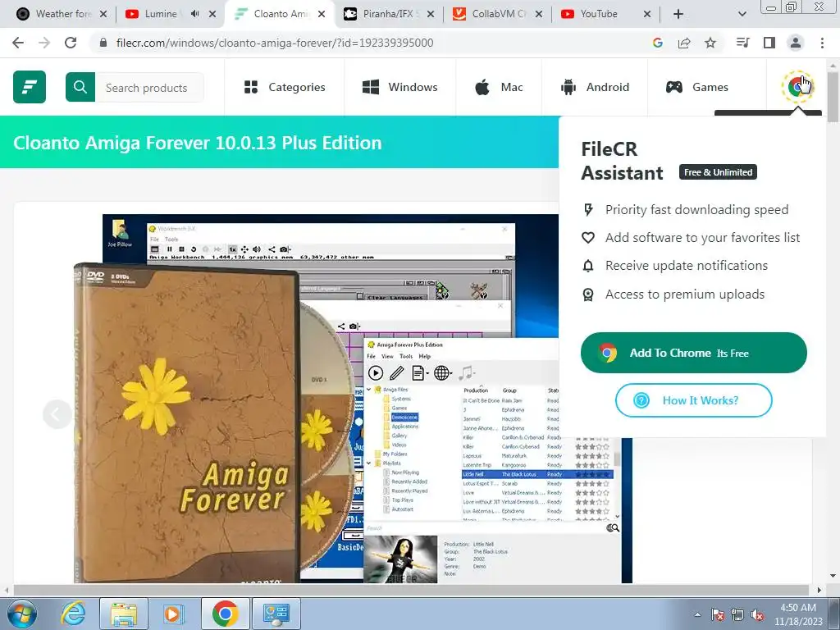Click the FileCR Assistant Chrome icon in header
This screenshot has height=630, width=840.
coord(797,86)
